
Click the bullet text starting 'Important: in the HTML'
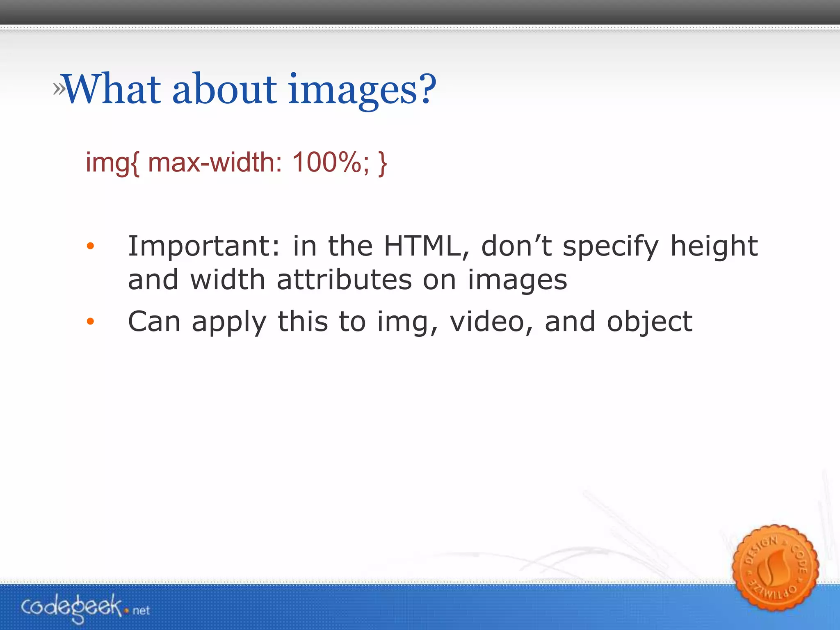pyautogui.click(x=443, y=263)
